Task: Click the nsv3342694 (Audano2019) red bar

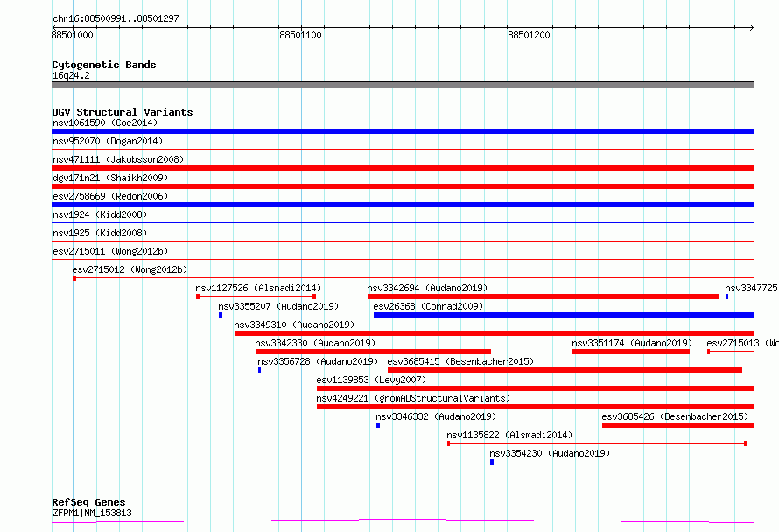Action: coord(544,297)
